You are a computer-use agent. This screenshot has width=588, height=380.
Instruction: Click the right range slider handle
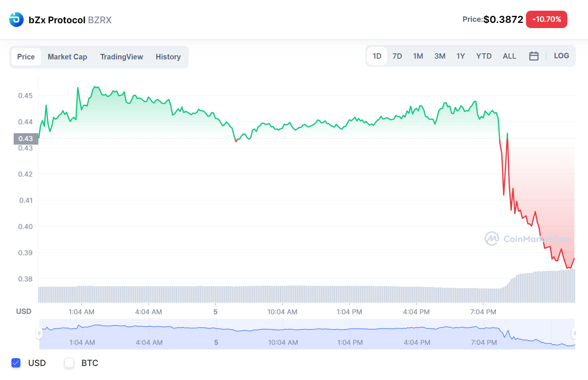(x=574, y=334)
